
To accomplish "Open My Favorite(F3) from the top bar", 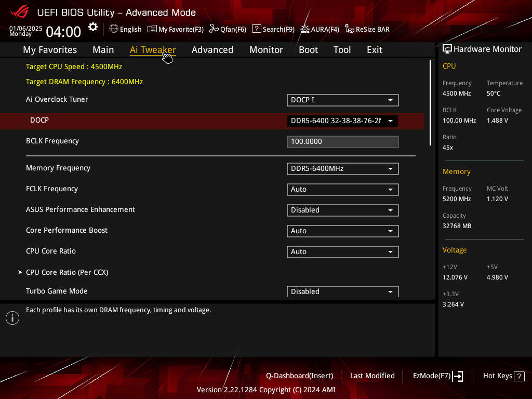I will pos(176,29).
